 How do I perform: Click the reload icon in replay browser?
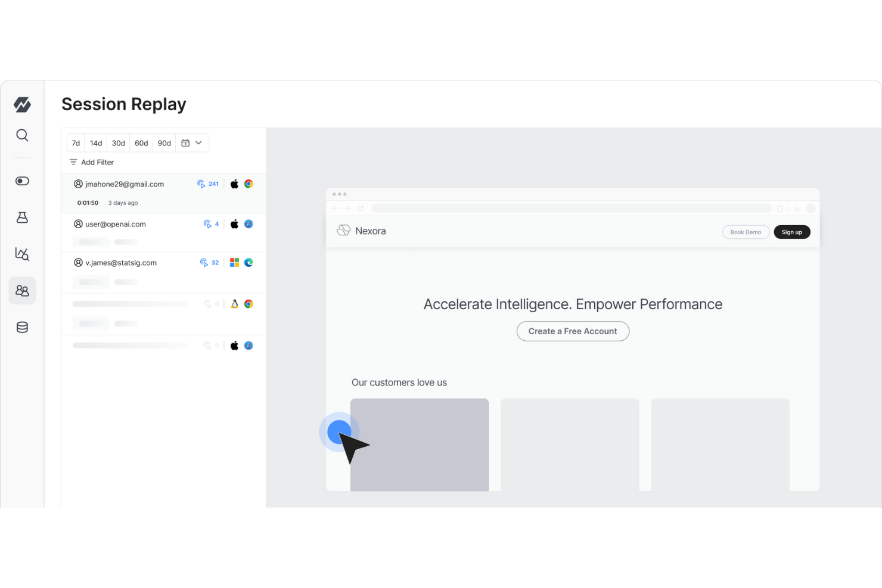(361, 209)
